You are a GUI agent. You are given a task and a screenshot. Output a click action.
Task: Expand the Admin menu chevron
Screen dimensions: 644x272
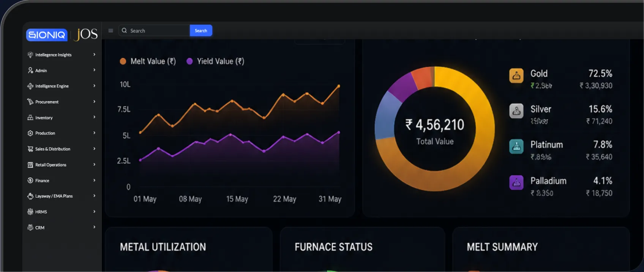click(94, 70)
